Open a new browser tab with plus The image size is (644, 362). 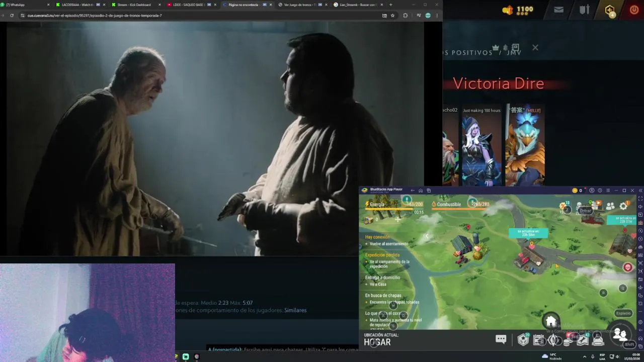pyautogui.click(x=390, y=5)
